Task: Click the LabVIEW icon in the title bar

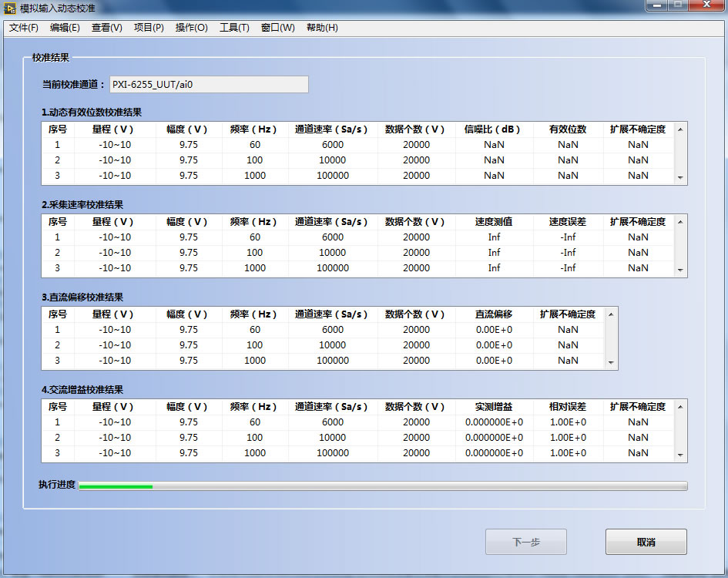Action: (11, 8)
